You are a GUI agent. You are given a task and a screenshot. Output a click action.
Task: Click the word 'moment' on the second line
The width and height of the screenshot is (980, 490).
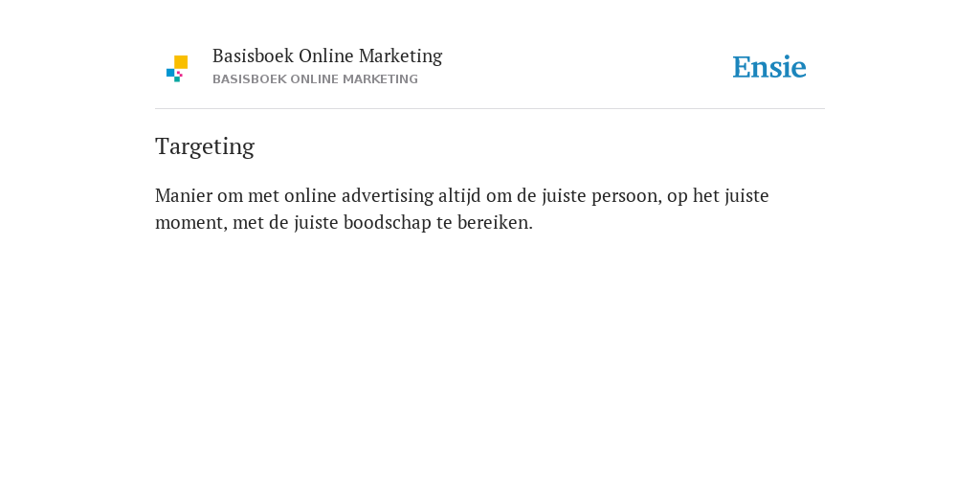click(190, 222)
